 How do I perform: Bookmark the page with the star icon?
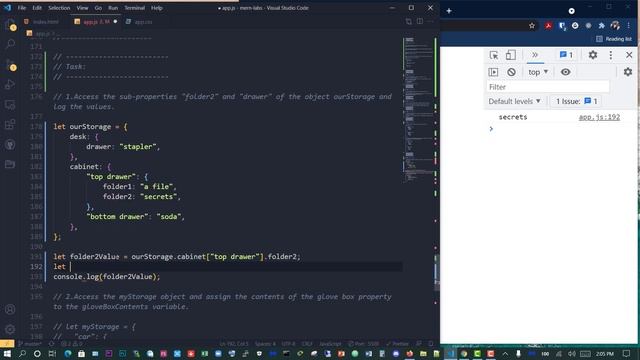[532, 26]
